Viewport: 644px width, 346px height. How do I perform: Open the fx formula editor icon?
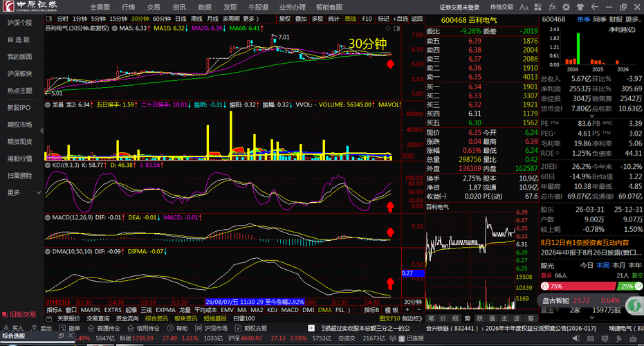tap(552, 7)
